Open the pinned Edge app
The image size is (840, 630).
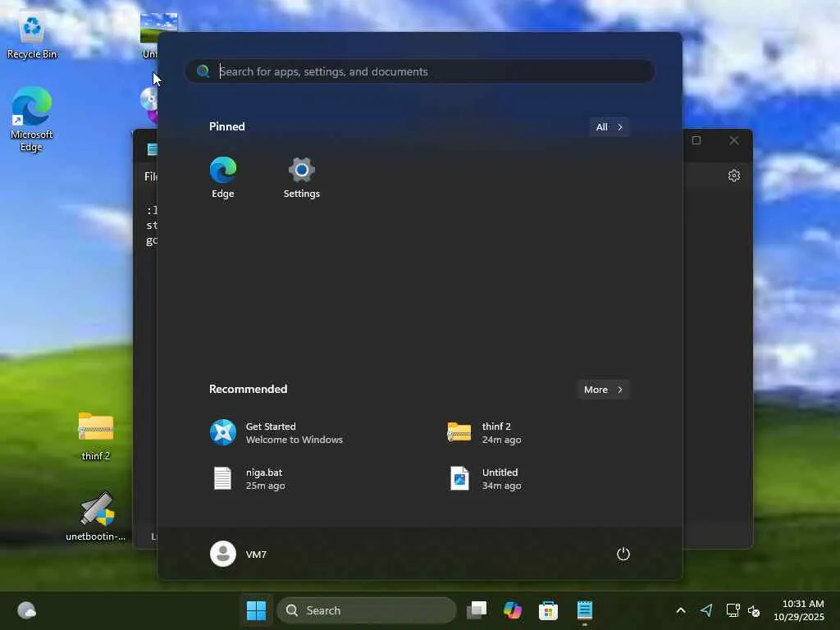click(223, 178)
